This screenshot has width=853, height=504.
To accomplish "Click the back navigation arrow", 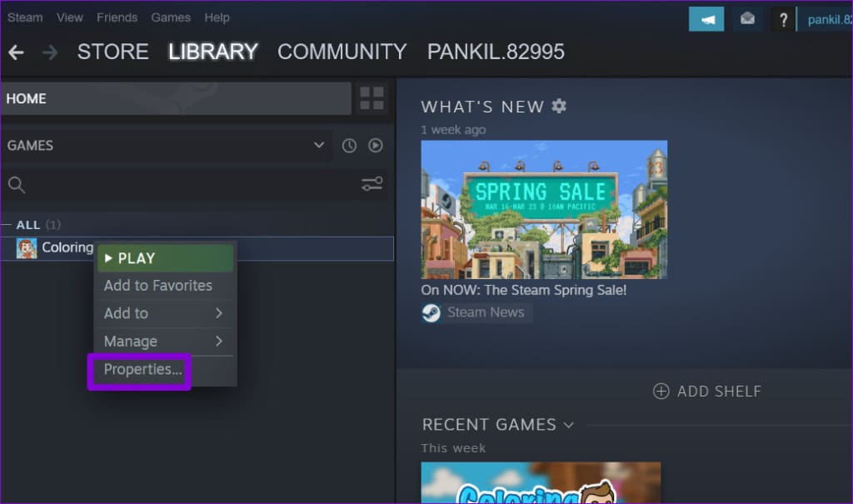I will (16, 52).
